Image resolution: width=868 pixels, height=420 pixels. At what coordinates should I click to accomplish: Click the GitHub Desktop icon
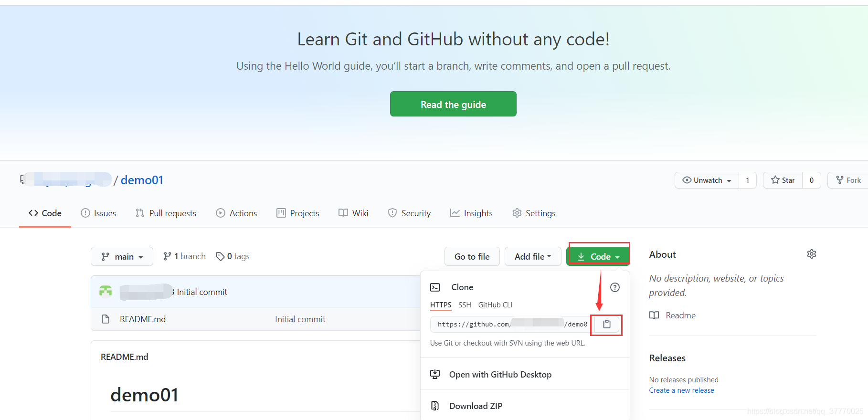pos(435,374)
